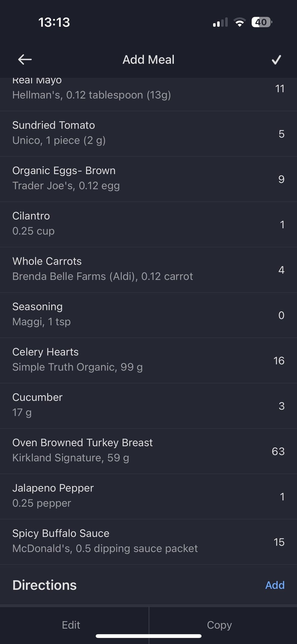Tap the battery indicator icon
Viewport: 297px width, 644px height.
[x=262, y=22]
